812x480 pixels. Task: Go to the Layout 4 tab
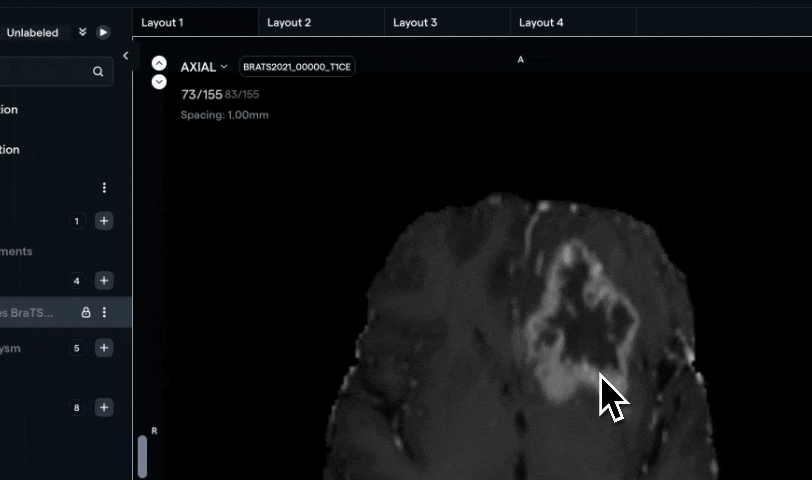point(573,22)
